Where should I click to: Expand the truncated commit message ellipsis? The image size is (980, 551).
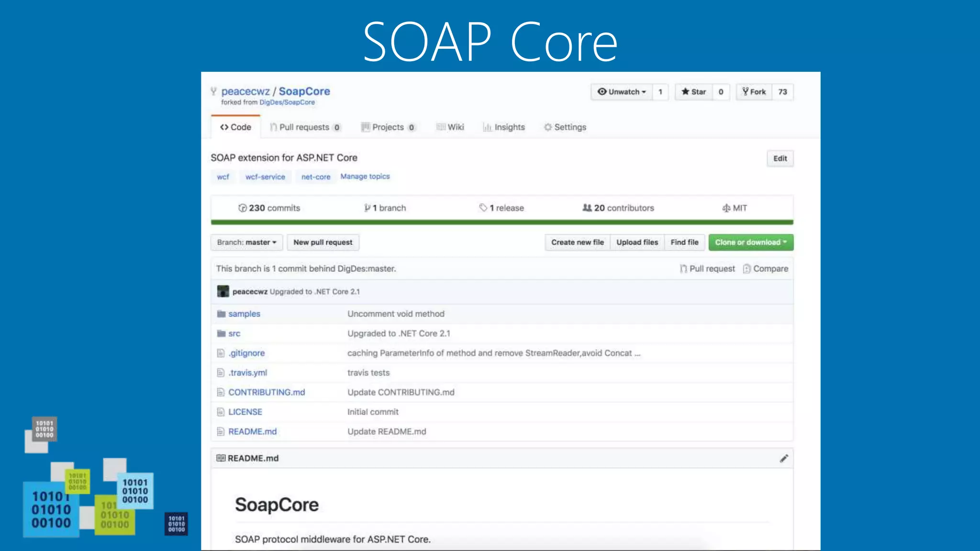click(x=637, y=353)
